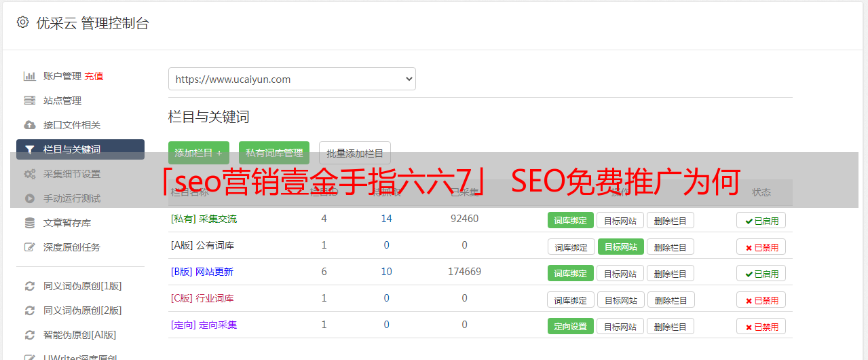Click 删除栏目 for 公有词库 row
868x360 pixels.
click(670, 247)
